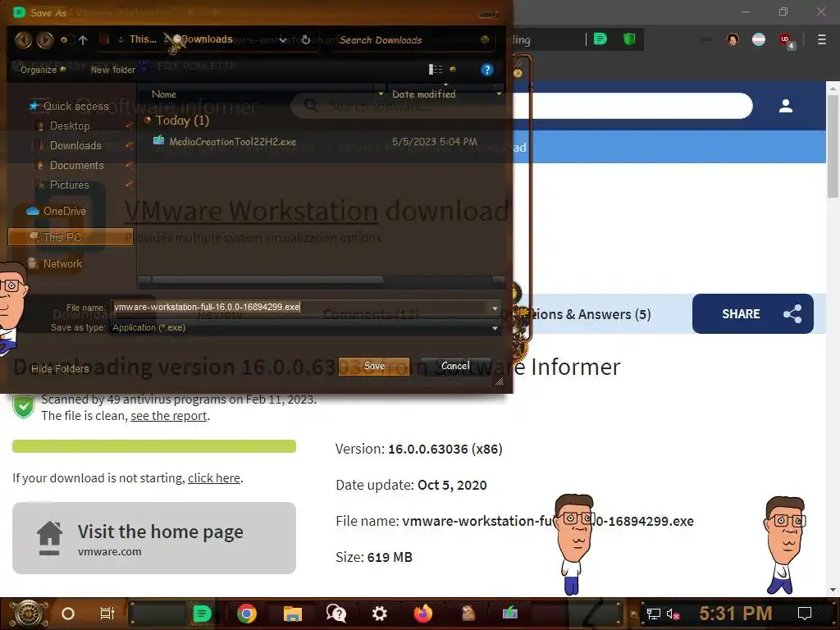This screenshot has height=630, width=840.
Task: Open Downloads in navigation pane
Action: (x=75, y=146)
